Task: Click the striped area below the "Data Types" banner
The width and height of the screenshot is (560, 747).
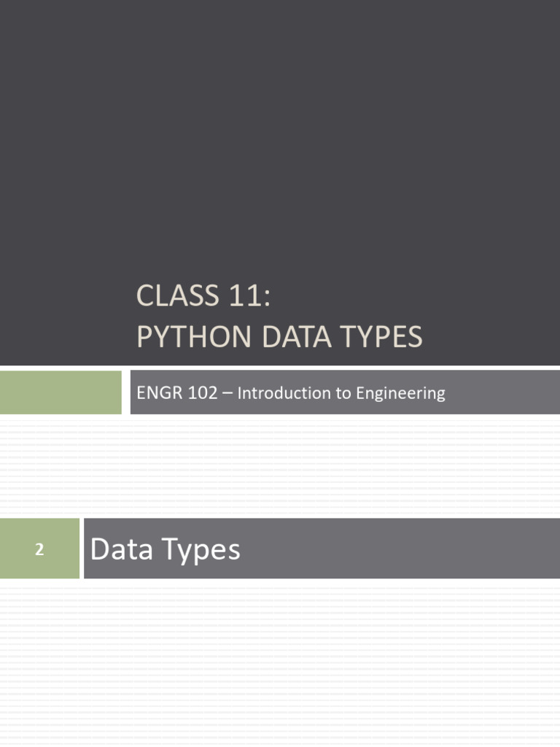Action: (280, 657)
